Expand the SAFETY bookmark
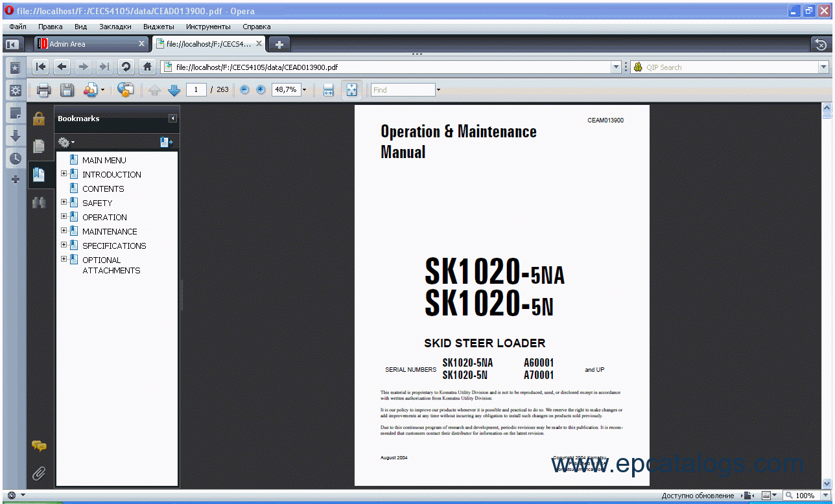Viewport: 835px width, 504px height. tap(64, 203)
